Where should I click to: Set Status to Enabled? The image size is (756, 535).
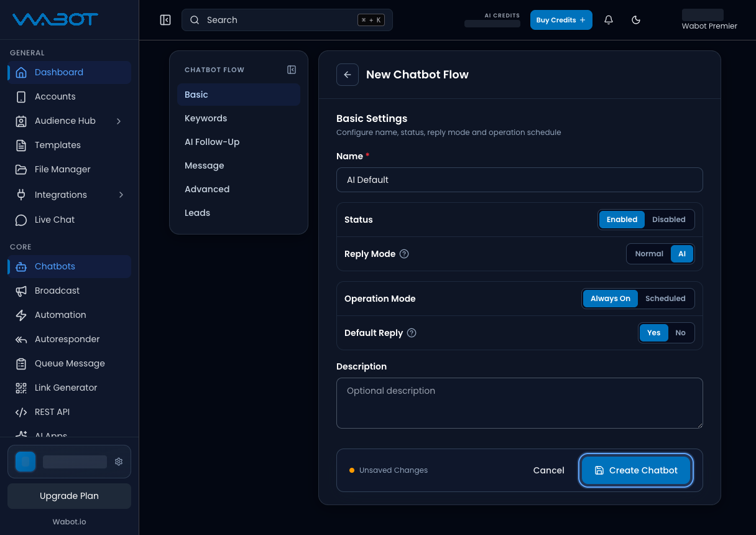(x=622, y=220)
